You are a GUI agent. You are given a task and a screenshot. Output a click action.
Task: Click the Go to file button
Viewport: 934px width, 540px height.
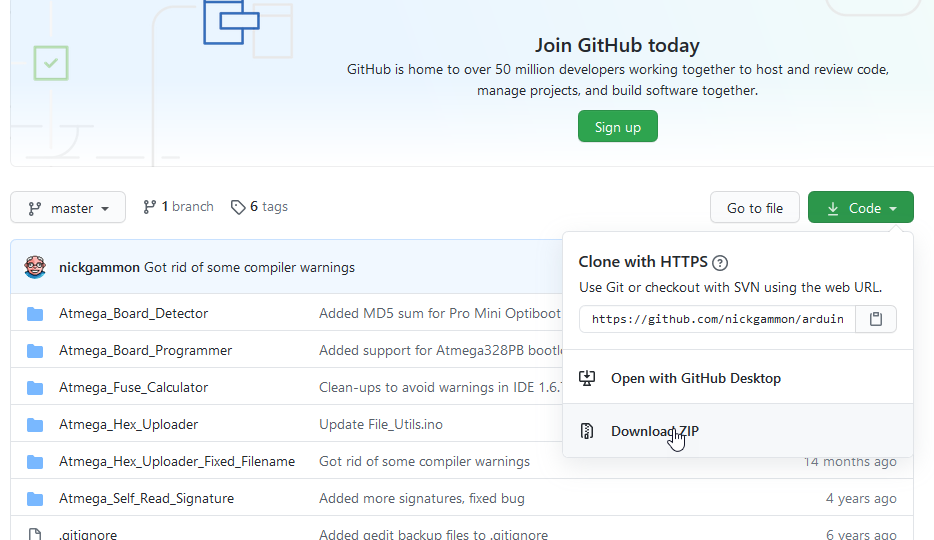755,208
